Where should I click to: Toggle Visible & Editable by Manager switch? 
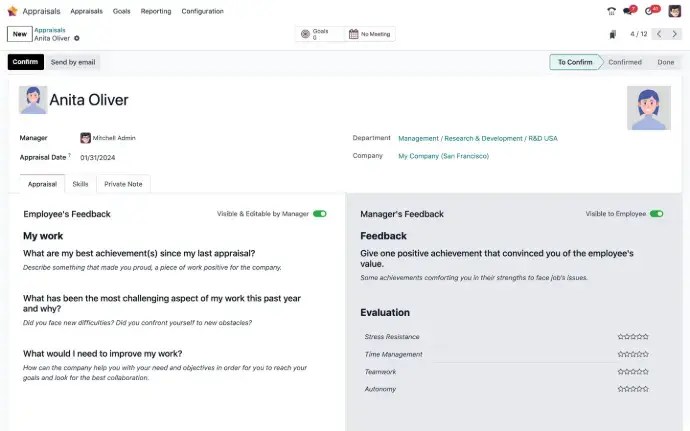(319, 214)
